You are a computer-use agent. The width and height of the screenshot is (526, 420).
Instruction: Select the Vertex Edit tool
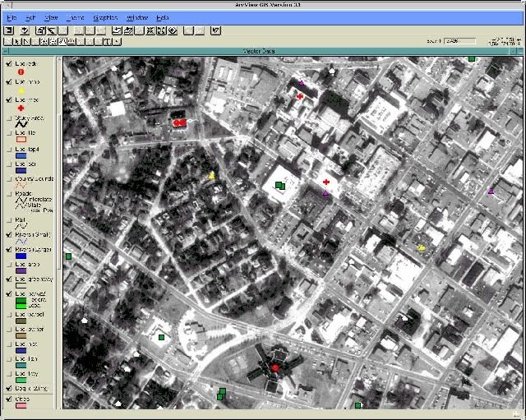tap(26, 42)
